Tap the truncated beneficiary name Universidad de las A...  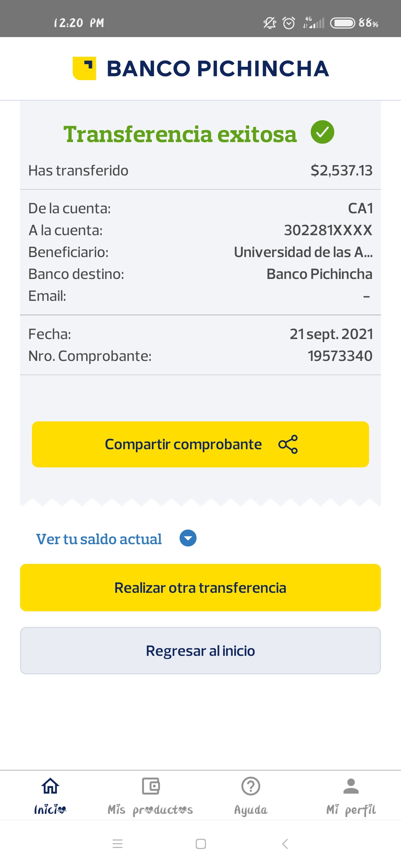pyautogui.click(x=303, y=252)
